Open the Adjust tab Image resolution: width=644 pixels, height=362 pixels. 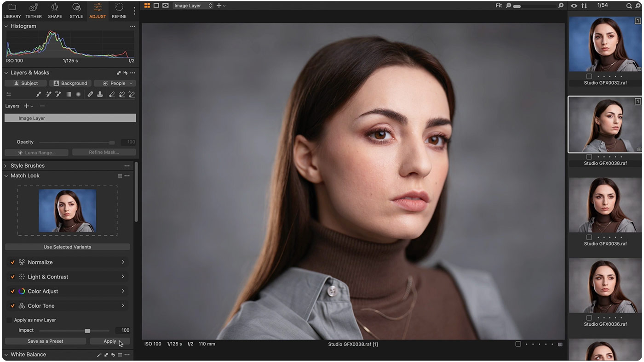coord(98,11)
